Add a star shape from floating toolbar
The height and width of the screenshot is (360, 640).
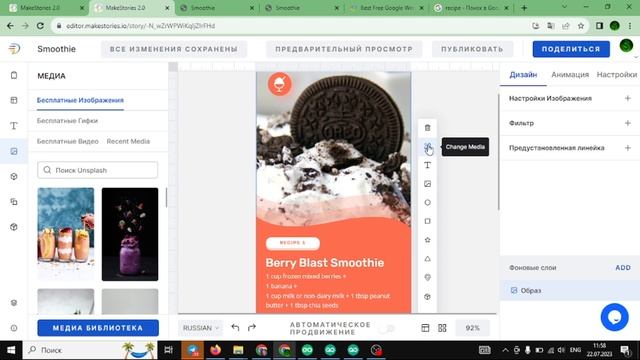click(x=427, y=240)
